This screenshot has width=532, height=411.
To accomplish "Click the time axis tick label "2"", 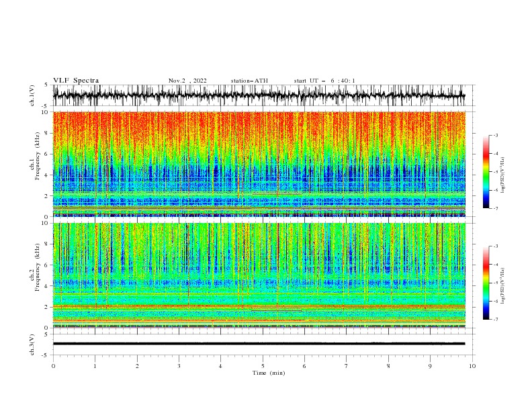I will point(137,366).
